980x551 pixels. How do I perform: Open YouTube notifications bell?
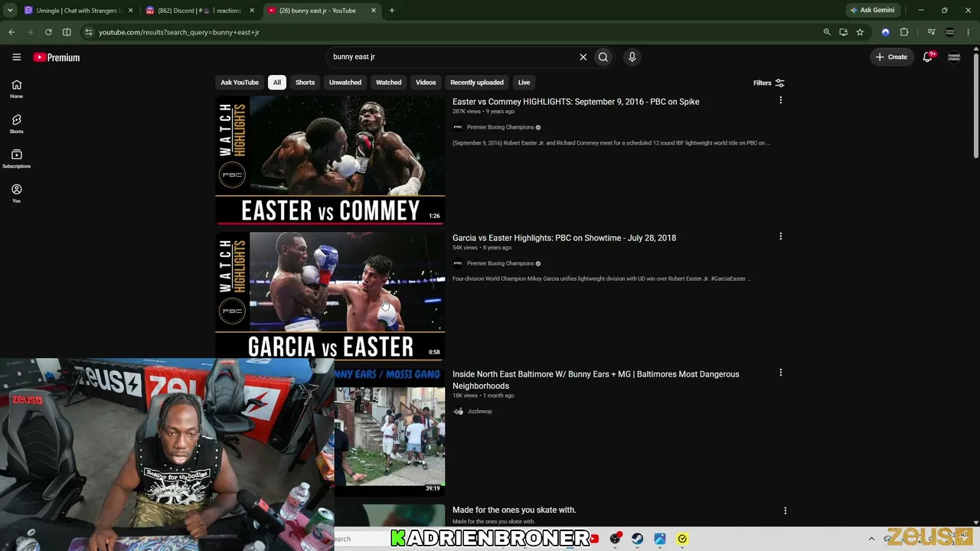[927, 57]
